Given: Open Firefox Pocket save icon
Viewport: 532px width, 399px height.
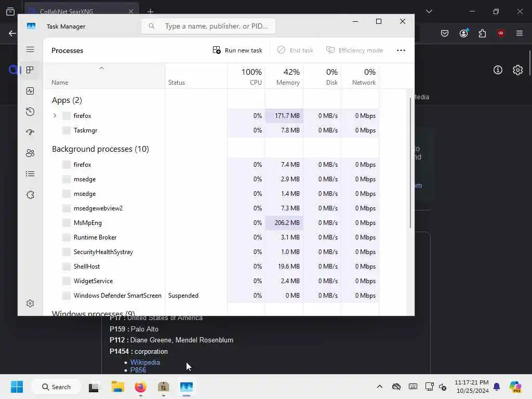Looking at the screenshot, I should click(445, 33).
